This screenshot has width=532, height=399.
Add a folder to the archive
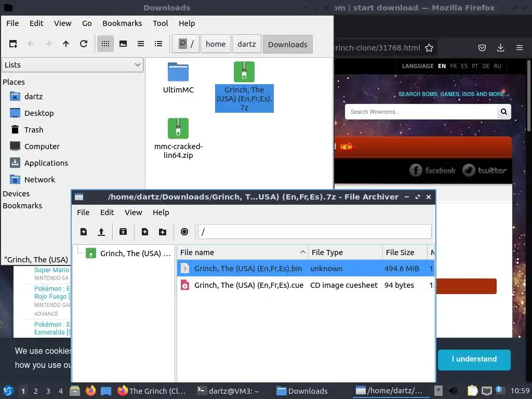[x=163, y=232]
